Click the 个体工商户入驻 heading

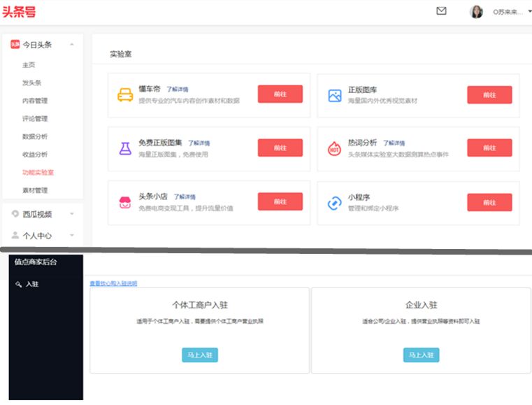200,305
